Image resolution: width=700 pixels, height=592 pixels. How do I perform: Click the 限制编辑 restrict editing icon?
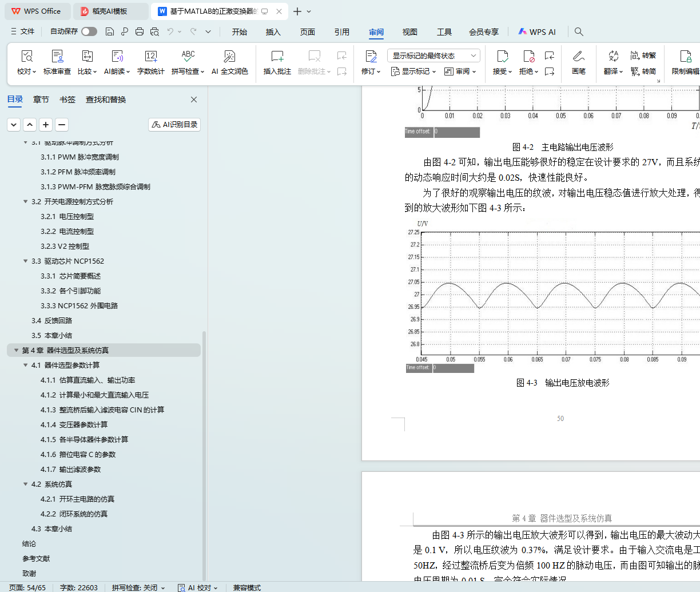pyautogui.click(x=685, y=62)
